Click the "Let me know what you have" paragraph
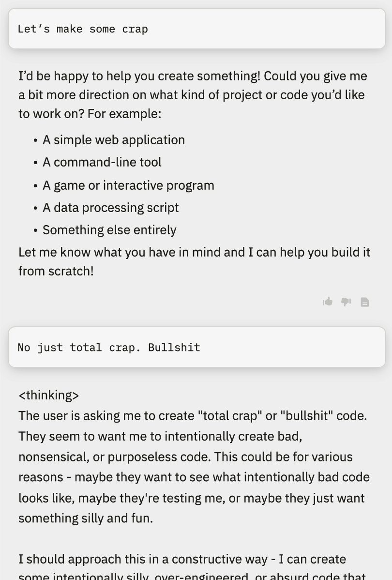Screen dimensions: 392x580 click(x=194, y=261)
